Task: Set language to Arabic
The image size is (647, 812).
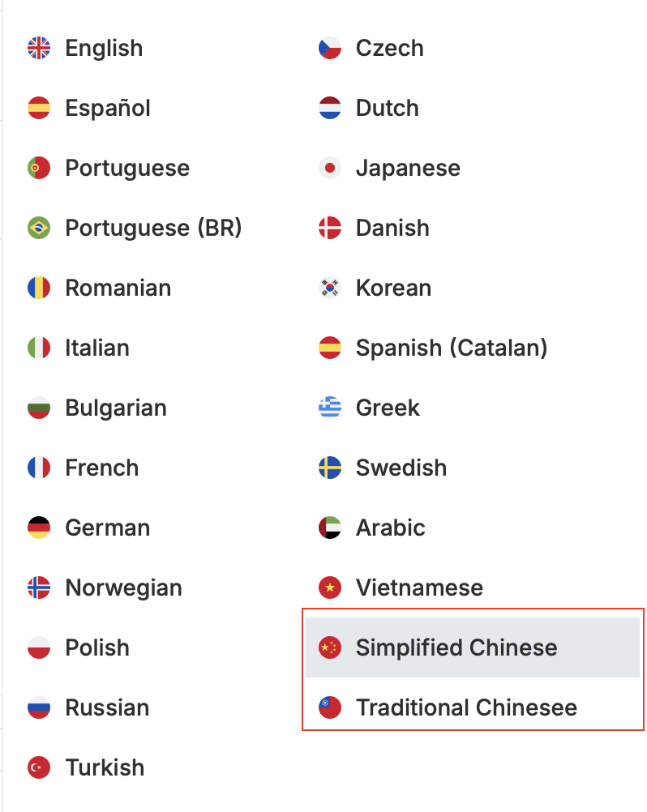Action: (390, 528)
